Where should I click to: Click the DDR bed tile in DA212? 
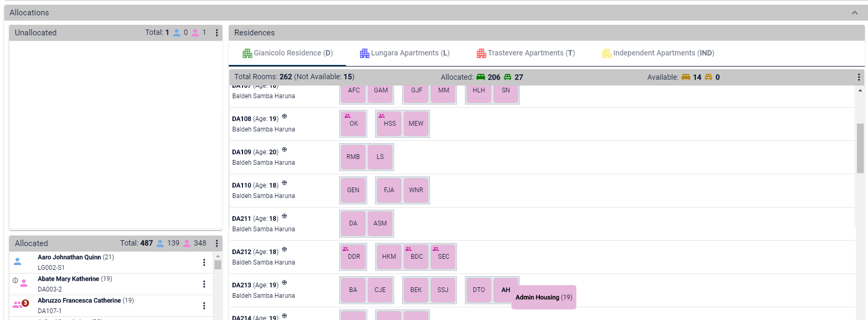[353, 257]
